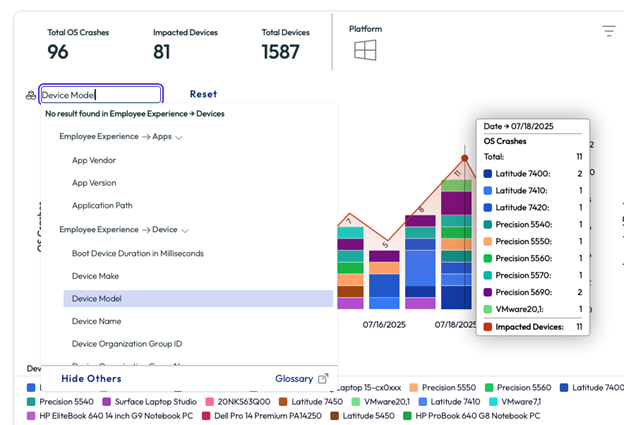Image resolution: width=624 pixels, height=425 pixels.
Task: Click the 07/18/2025 line data point
Action: 464,158
